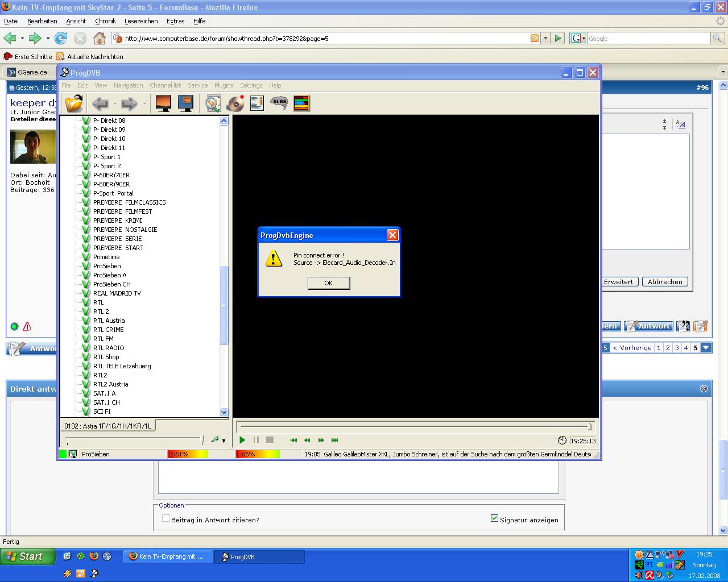Toggle subtitles SUBS icon
This screenshot has height=582, width=728.
(279, 103)
